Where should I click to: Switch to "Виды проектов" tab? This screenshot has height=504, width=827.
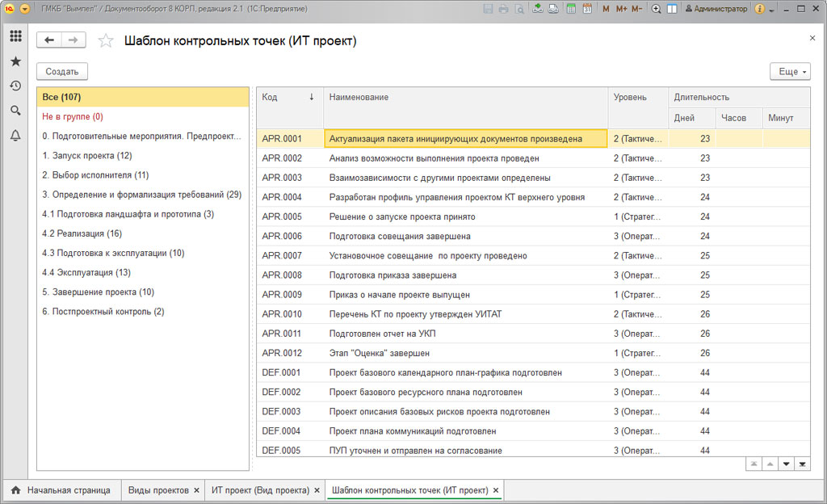pos(158,490)
